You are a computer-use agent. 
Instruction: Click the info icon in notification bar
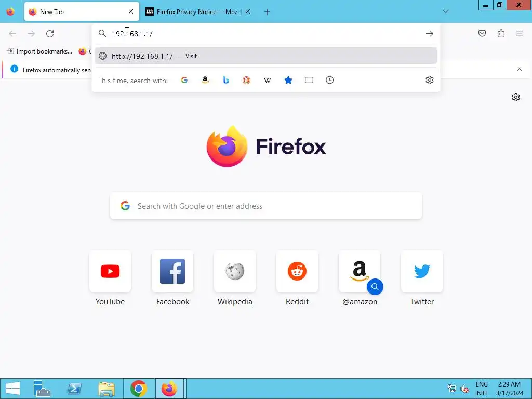click(14, 69)
